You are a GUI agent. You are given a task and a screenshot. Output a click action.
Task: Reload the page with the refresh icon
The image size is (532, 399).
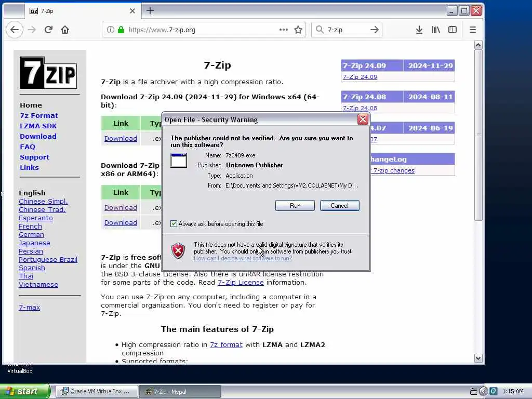pos(48,30)
